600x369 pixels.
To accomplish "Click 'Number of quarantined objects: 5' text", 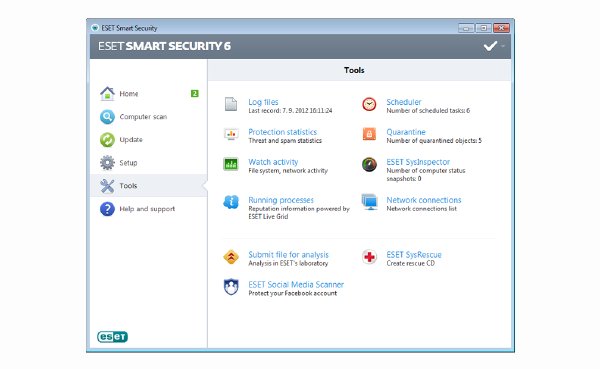I will (x=434, y=140).
